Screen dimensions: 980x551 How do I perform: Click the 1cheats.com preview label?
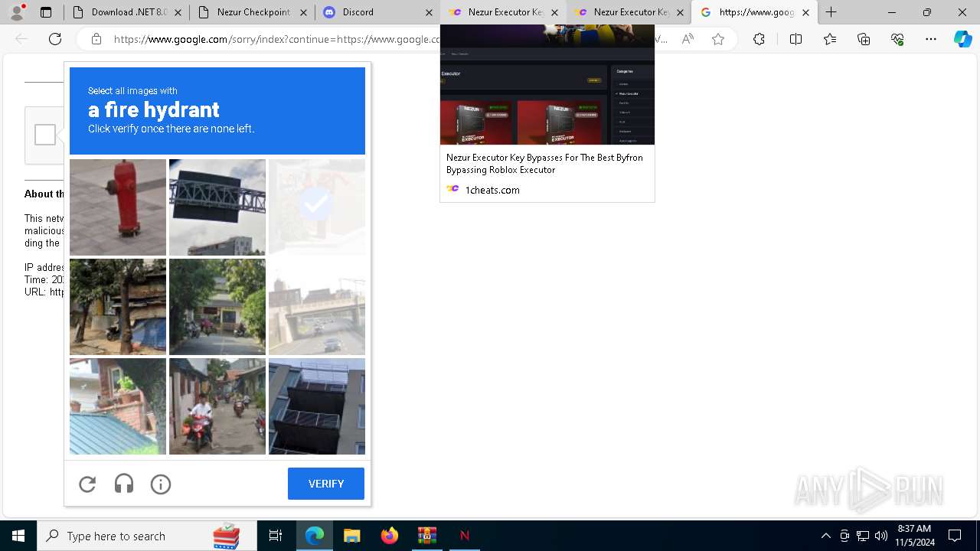tap(492, 190)
